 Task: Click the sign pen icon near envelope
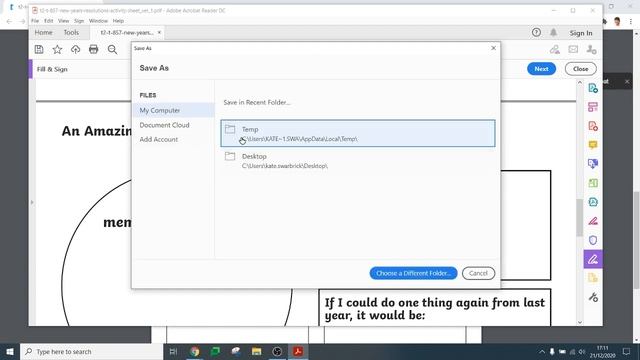pyautogui.click(x=554, y=49)
